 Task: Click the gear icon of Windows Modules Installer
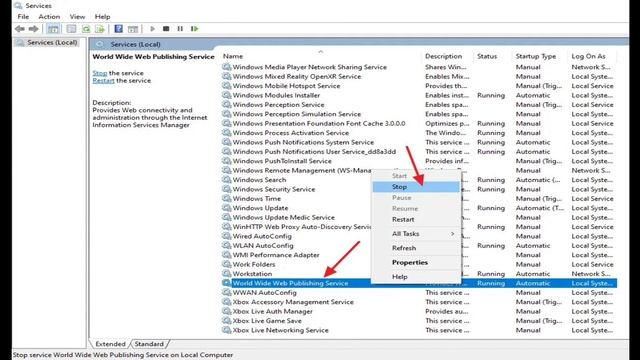tap(227, 95)
